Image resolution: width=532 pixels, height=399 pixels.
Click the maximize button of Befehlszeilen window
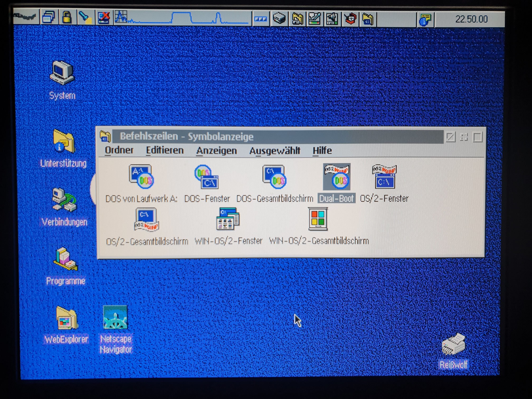(x=478, y=137)
